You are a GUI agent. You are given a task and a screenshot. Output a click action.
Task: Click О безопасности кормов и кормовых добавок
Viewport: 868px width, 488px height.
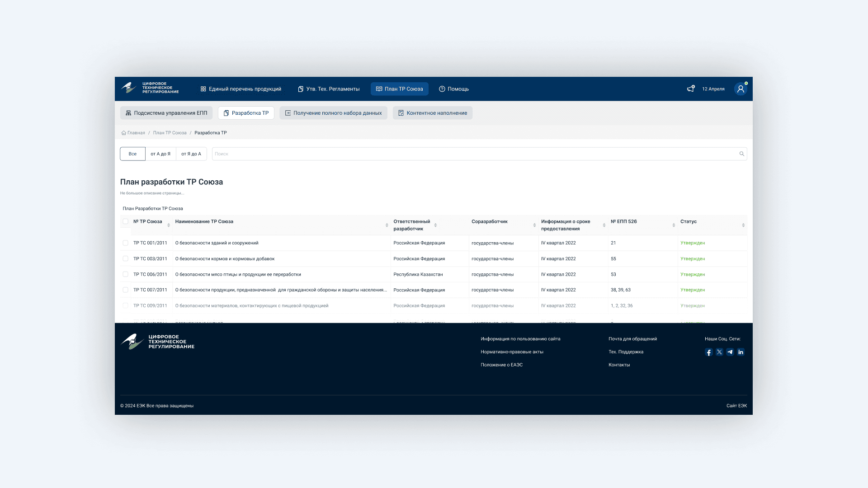[225, 259]
